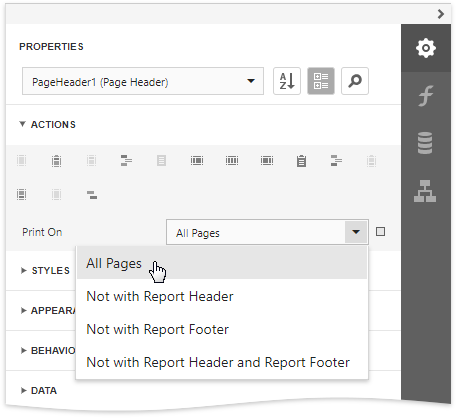Collapse the Actions section

[x=47, y=125]
